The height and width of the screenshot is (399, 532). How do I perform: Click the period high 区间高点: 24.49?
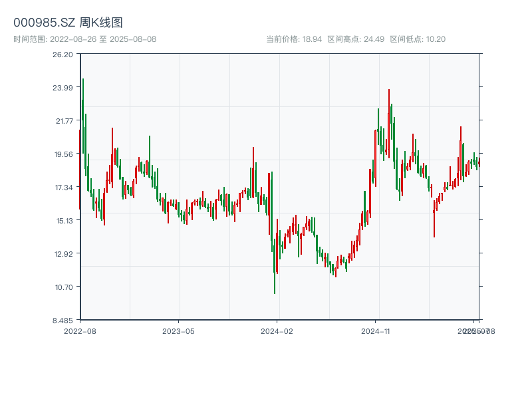click(x=356, y=39)
